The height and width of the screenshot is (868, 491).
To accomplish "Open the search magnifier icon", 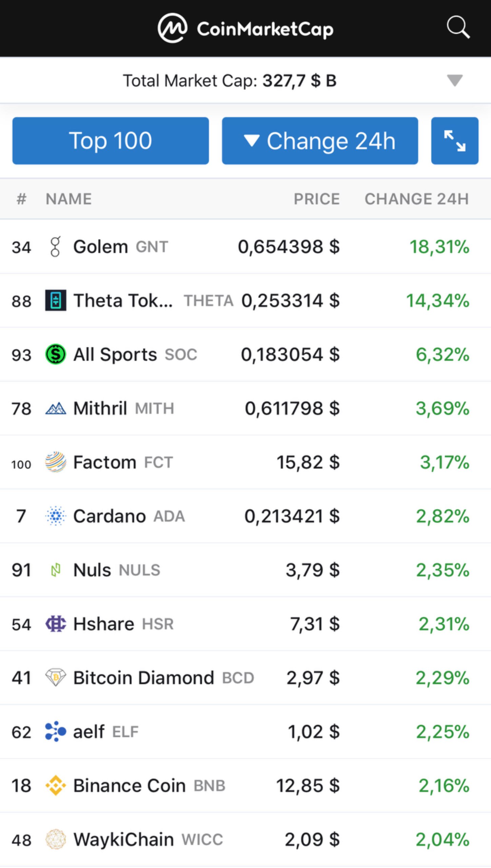I will point(458,27).
